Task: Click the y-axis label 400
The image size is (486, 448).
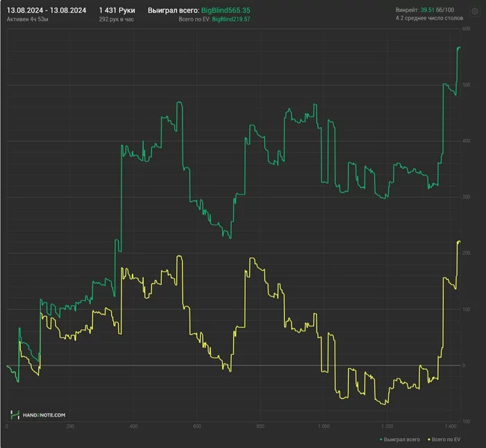Action: click(x=466, y=141)
